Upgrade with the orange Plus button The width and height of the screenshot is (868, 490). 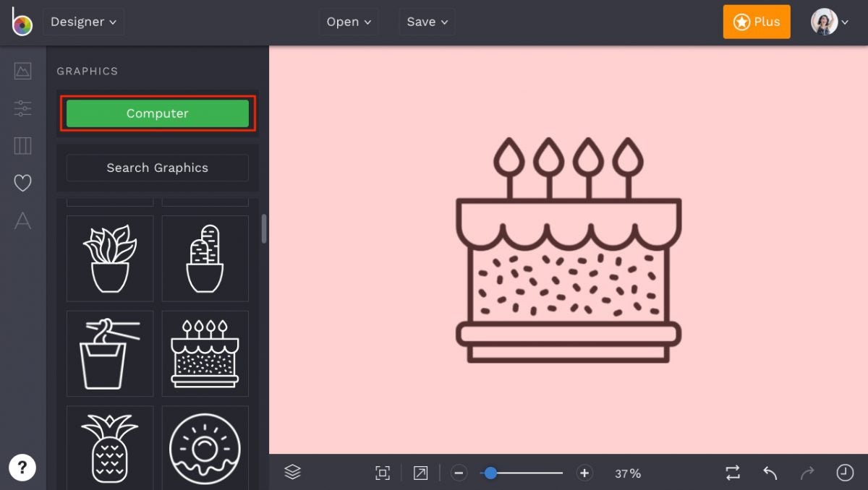point(757,22)
